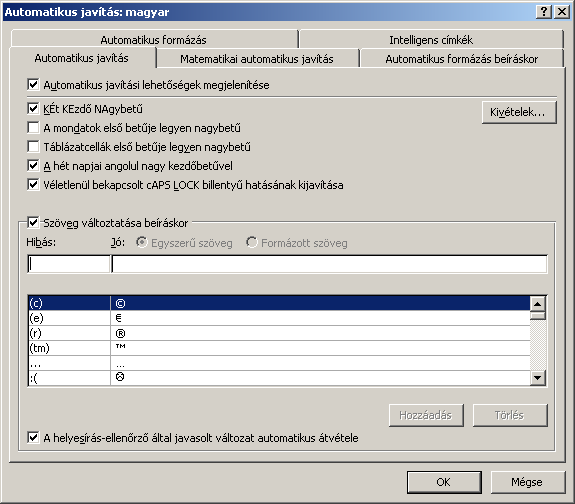Select the (tm) trademark entry
The height and width of the screenshot is (504, 575).
tap(279, 348)
